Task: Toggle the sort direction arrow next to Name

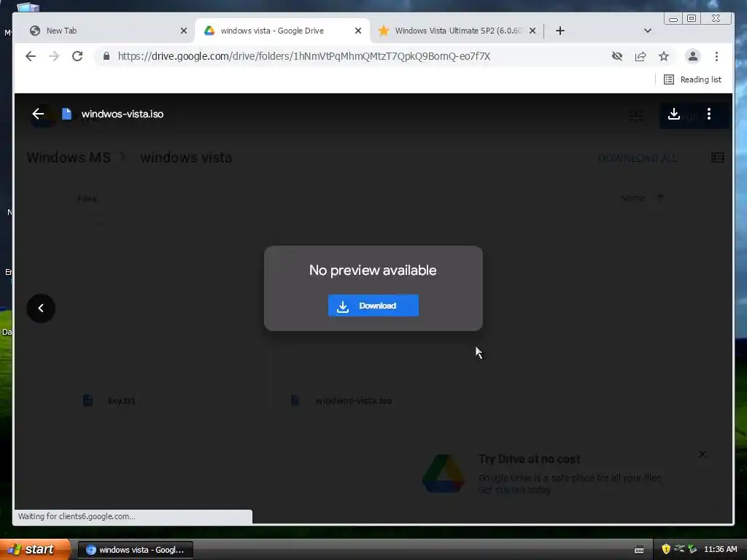Action: coord(659,198)
